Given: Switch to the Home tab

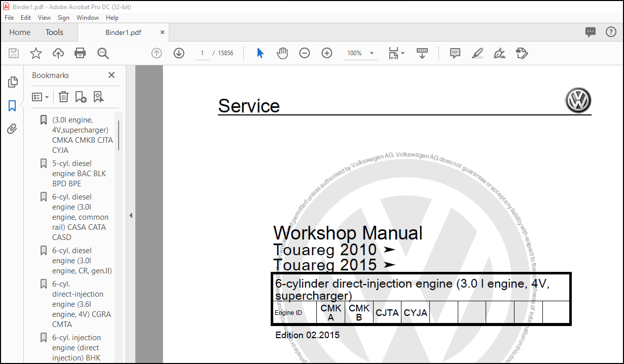Looking at the screenshot, I should (x=20, y=32).
